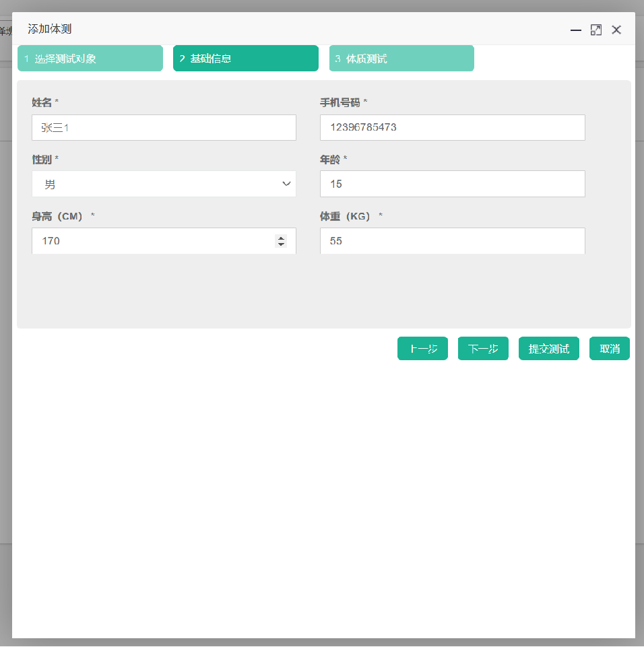
Task: Cancel with the 取消 button
Action: (609, 349)
